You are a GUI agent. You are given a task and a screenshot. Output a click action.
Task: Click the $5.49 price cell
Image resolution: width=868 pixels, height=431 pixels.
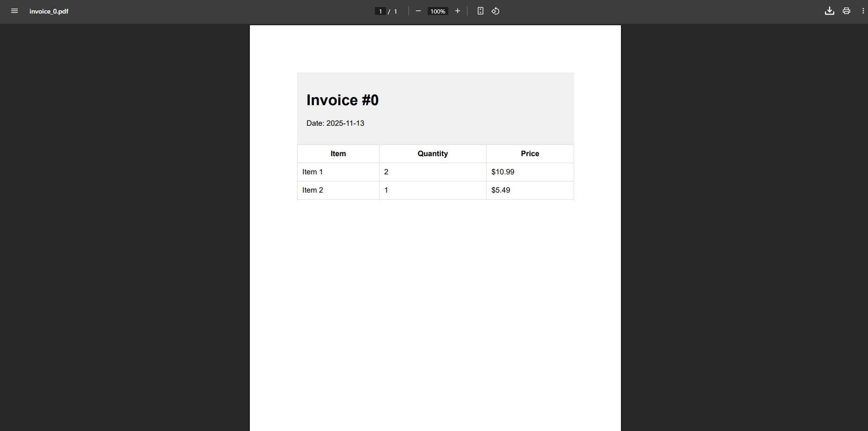[500, 190]
